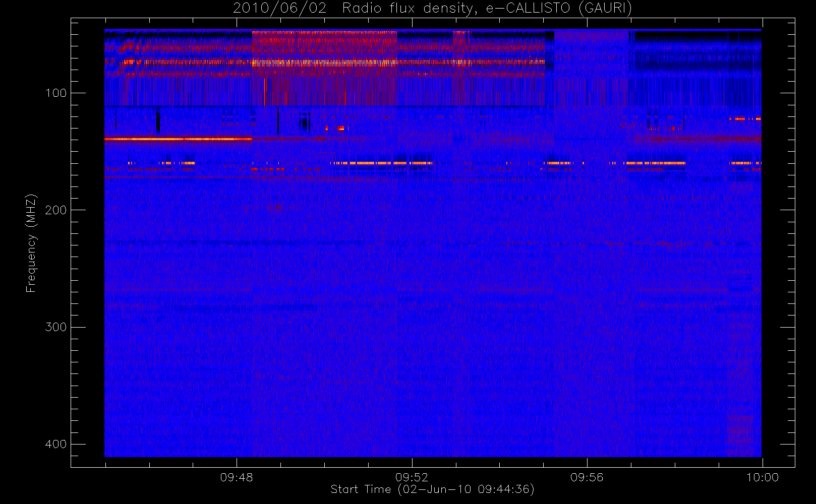
Task: Click the 300 frequency tick label
Action: point(56,327)
